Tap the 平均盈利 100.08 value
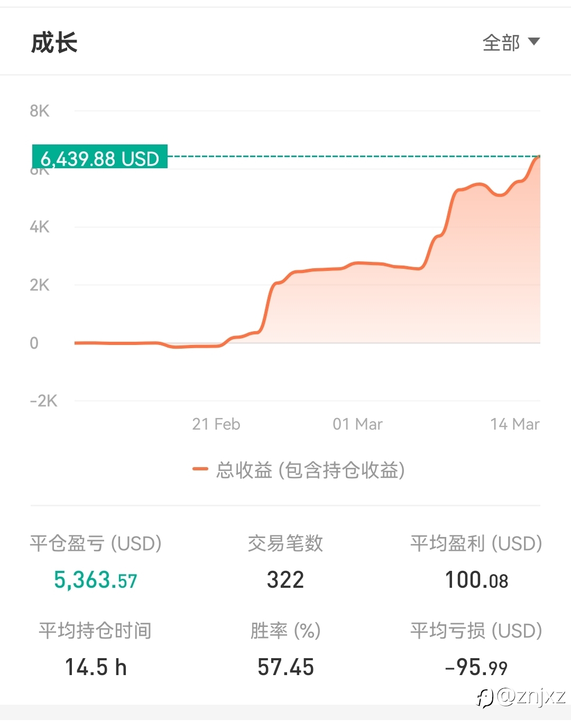The height and width of the screenshot is (728, 571). coord(476,580)
